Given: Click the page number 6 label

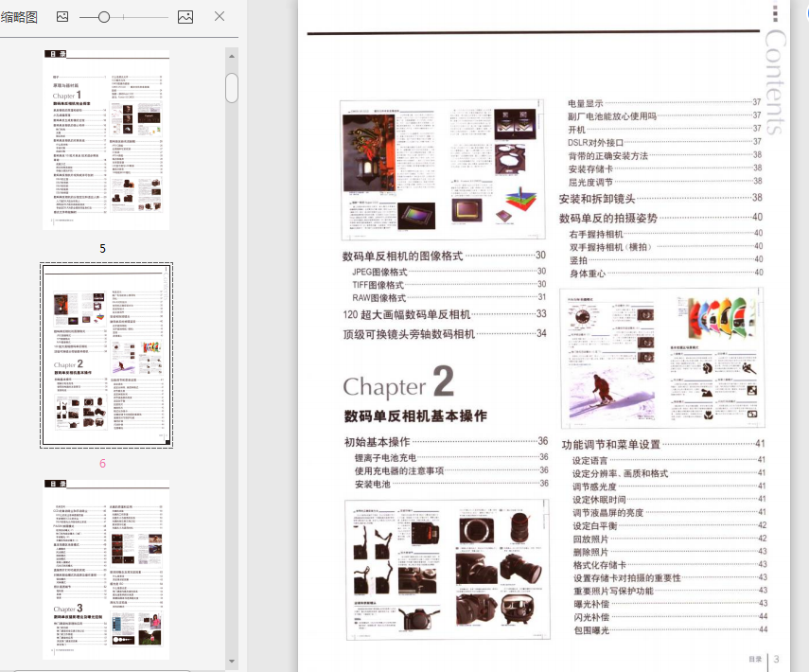Looking at the screenshot, I should [x=103, y=464].
